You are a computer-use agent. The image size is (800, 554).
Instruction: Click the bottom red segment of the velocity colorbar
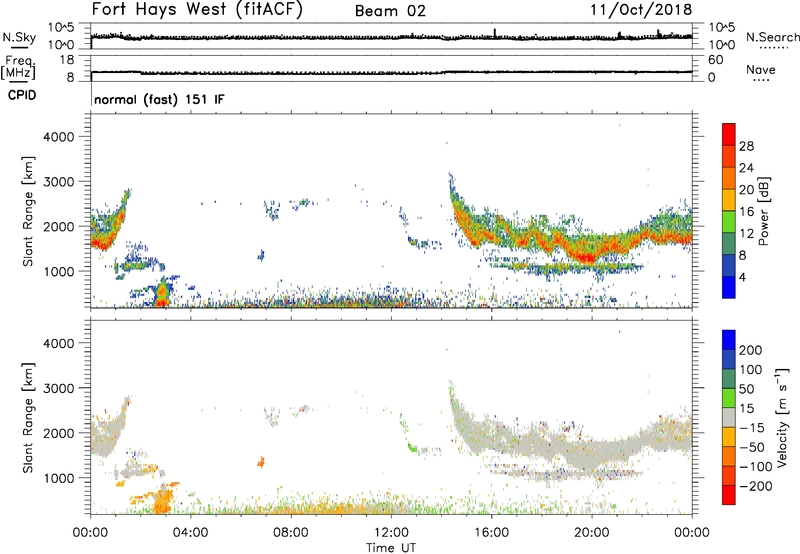click(729, 495)
